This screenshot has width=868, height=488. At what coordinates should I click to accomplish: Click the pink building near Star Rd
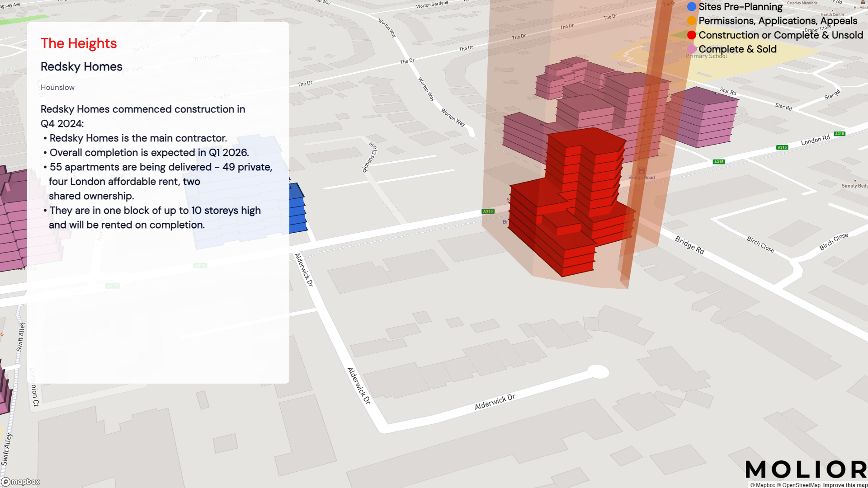pos(700,117)
